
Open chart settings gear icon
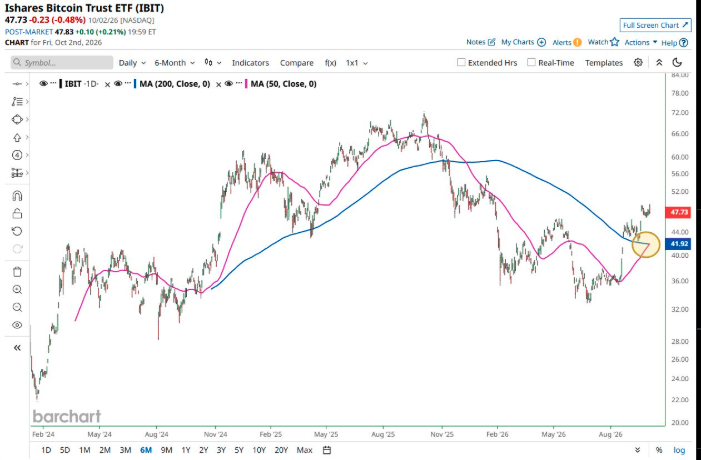638,63
